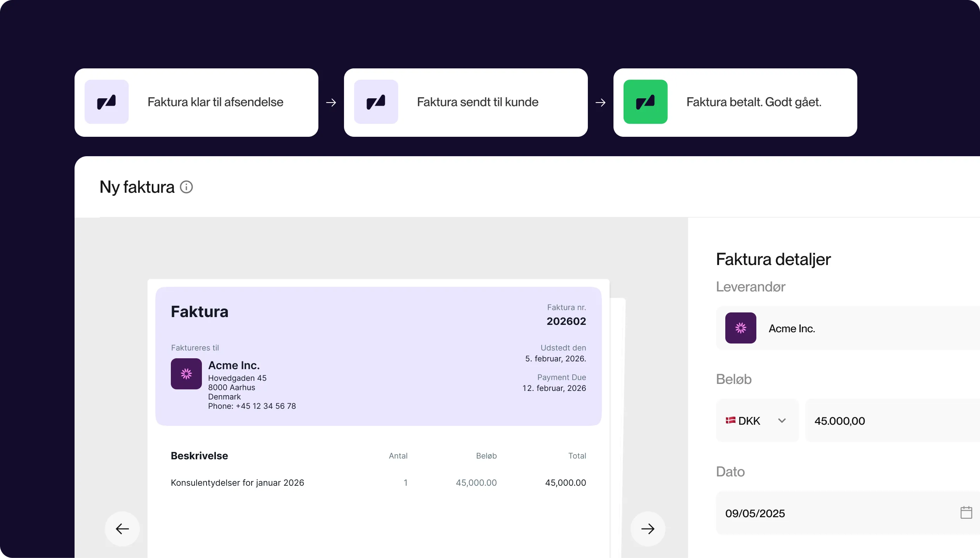The width and height of the screenshot is (980, 558).
Task: Select 'Faktura sendt til kunde' step card
Action: tap(478, 102)
